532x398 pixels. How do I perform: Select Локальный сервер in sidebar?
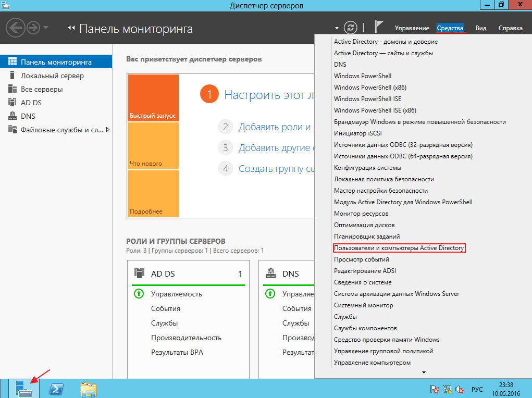click(52, 76)
